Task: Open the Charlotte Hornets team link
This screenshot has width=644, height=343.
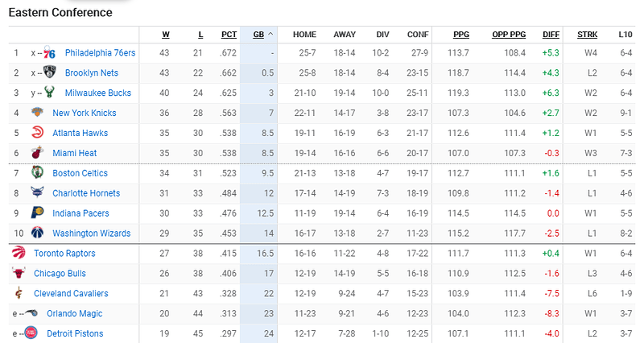Action: click(x=86, y=193)
